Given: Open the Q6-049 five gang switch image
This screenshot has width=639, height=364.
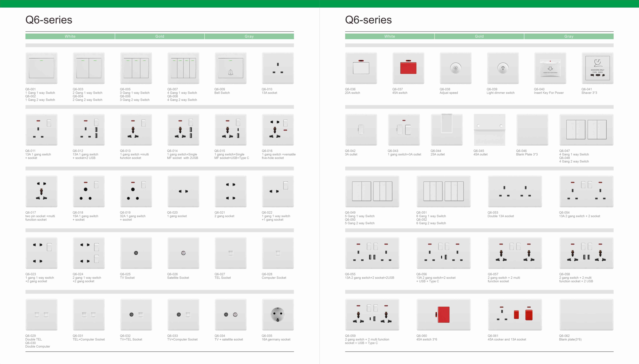Looking at the screenshot, I should tap(372, 191).
